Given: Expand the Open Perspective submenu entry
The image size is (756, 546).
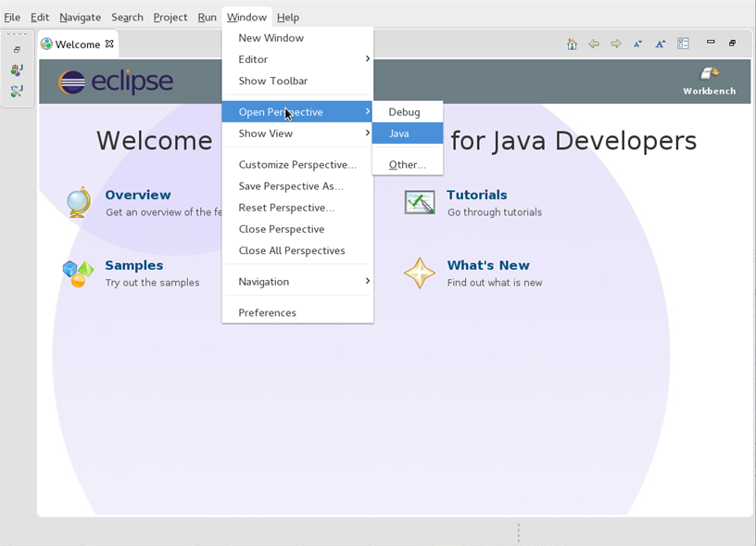Looking at the screenshot, I should click(297, 112).
